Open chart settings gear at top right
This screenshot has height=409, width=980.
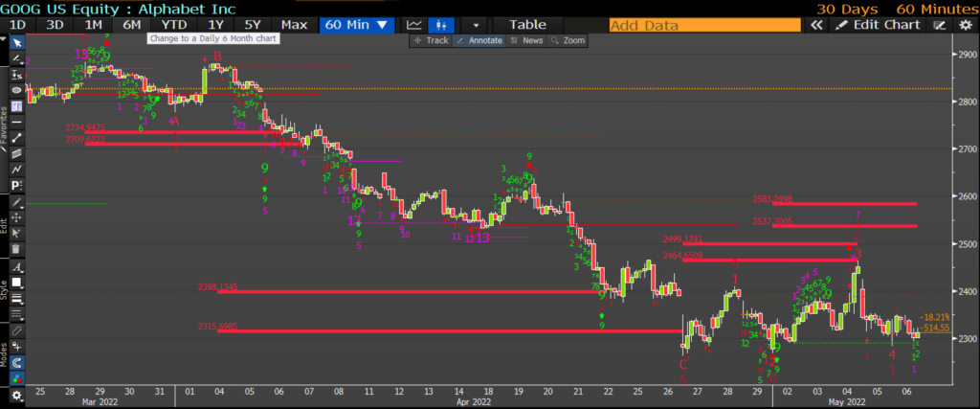coord(966,25)
